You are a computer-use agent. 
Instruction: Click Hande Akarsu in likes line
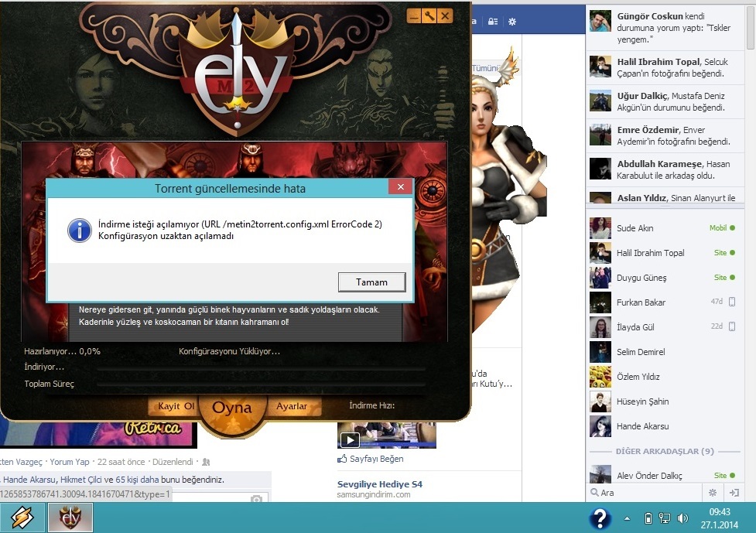click(30, 480)
